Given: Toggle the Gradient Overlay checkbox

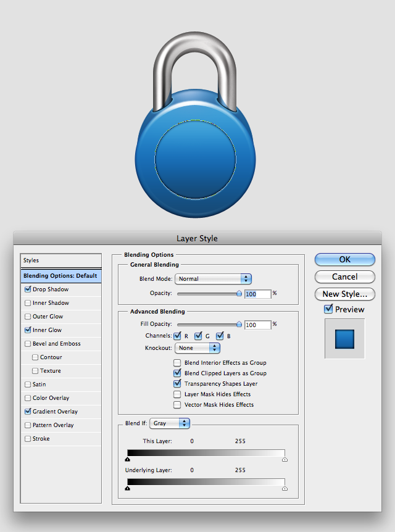Looking at the screenshot, I should click(x=28, y=411).
